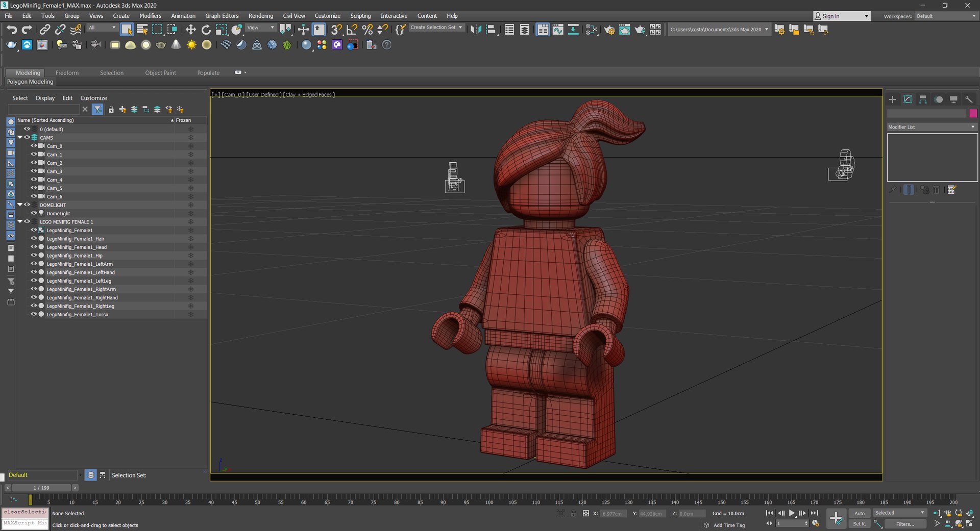
Task: Open Scene Explorer Customize menu
Action: [93, 98]
